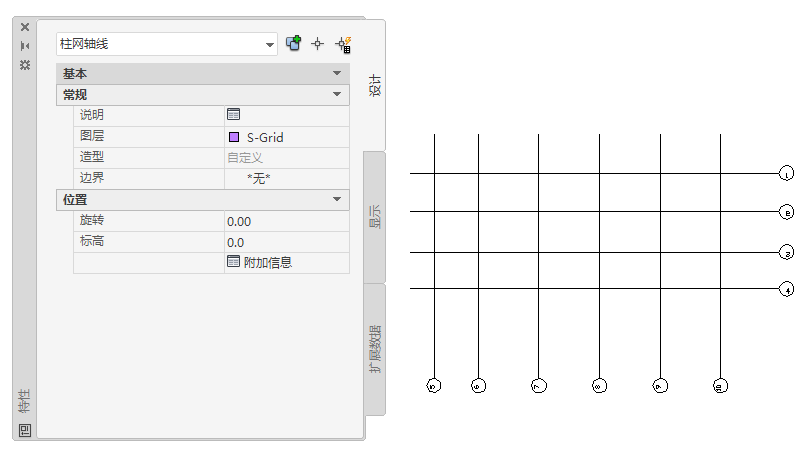Collapse the 常规 section
Image resolution: width=802 pixels, height=449 pixels.
(337, 95)
